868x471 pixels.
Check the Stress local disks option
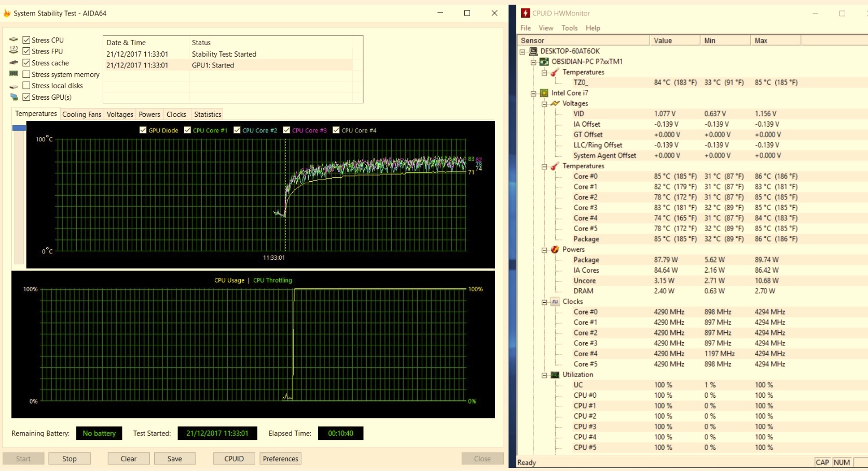click(26, 86)
